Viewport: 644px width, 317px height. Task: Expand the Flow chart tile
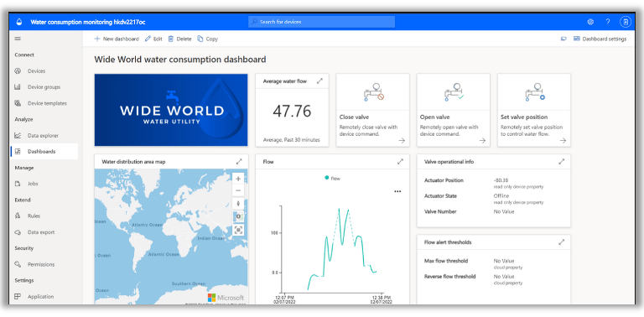[401, 162]
